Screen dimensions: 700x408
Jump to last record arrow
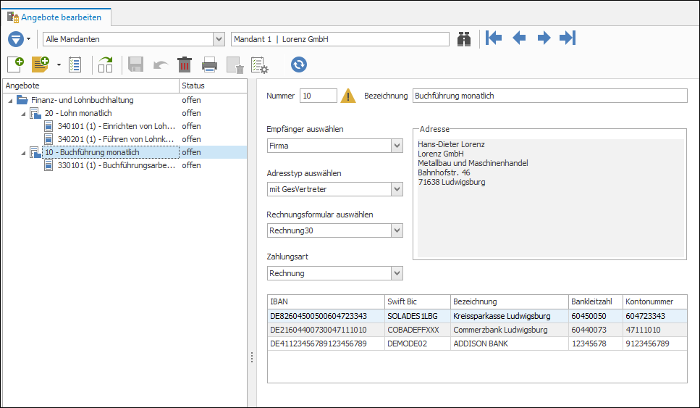567,38
